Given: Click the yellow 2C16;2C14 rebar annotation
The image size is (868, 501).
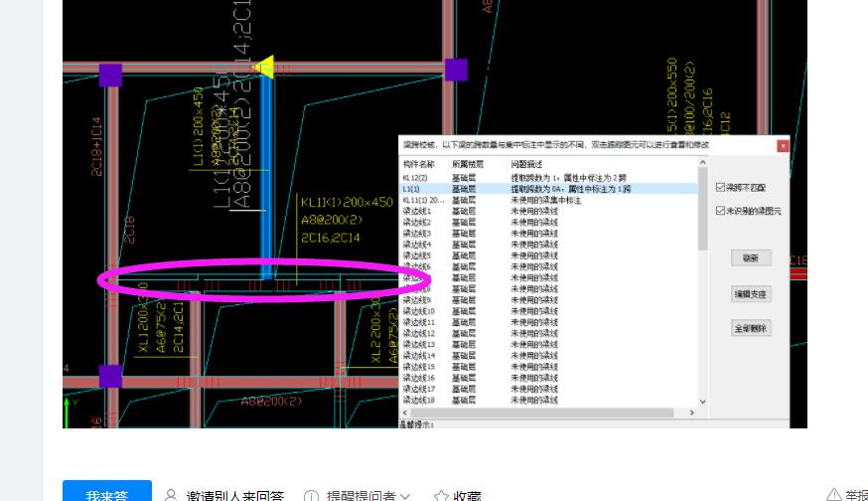Looking at the screenshot, I should tap(331, 238).
